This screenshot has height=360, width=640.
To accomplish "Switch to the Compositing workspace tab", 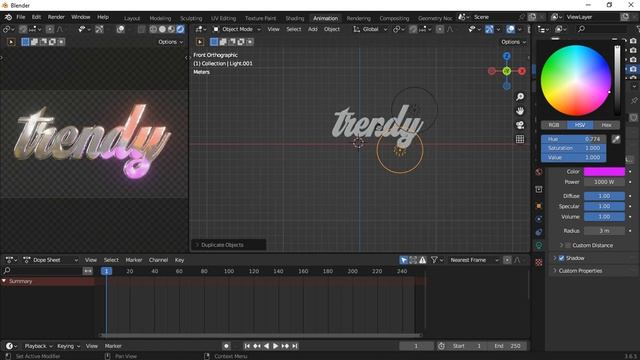I will coord(394,18).
